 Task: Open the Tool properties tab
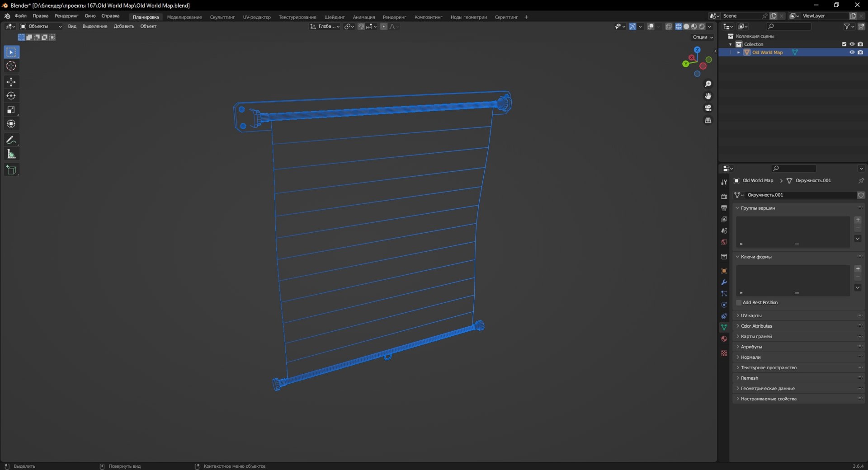click(x=724, y=182)
